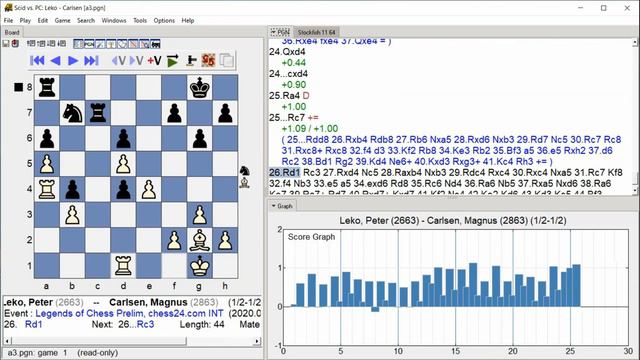Open comment editor pencil icon
This screenshot has width=640, height=360.
100,44
